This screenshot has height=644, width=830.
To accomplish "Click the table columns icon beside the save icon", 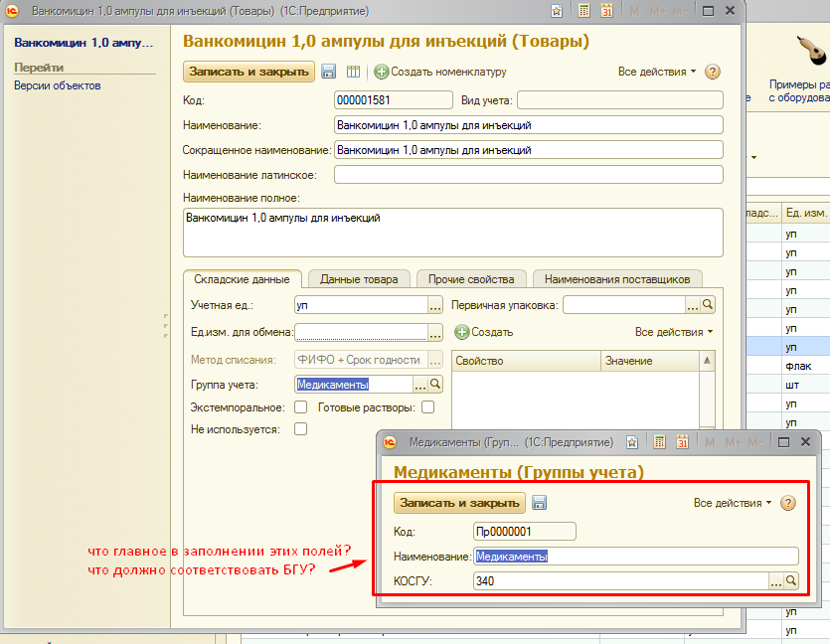I will (353, 72).
